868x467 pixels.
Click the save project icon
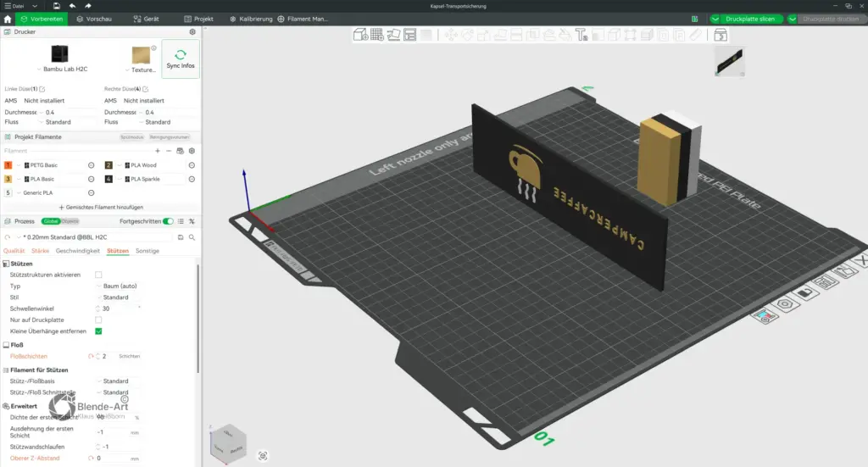click(x=57, y=6)
